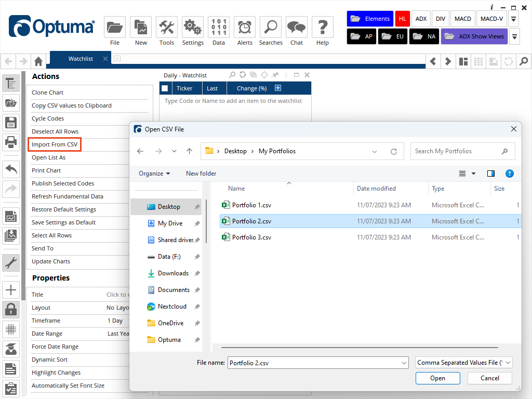Click the save disk icon in sidebar

[x=11, y=123]
